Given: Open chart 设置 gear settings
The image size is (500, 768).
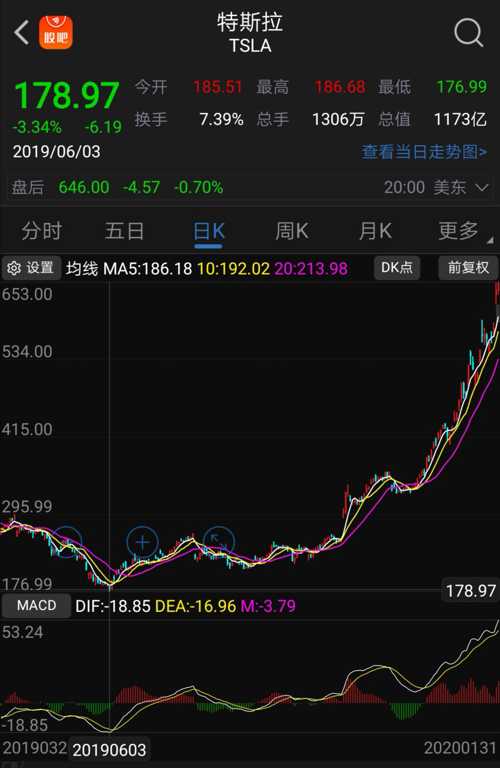Looking at the screenshot, I should tap(31, 267).
